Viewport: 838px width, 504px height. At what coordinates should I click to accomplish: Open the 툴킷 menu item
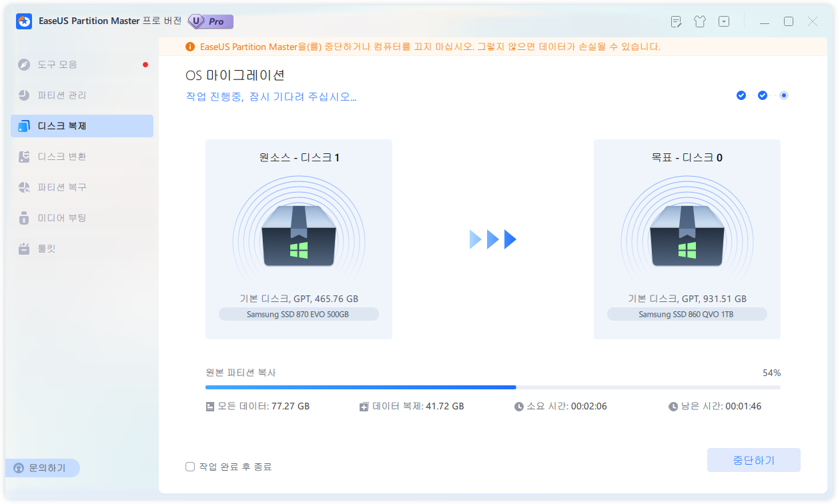[82, 249]
